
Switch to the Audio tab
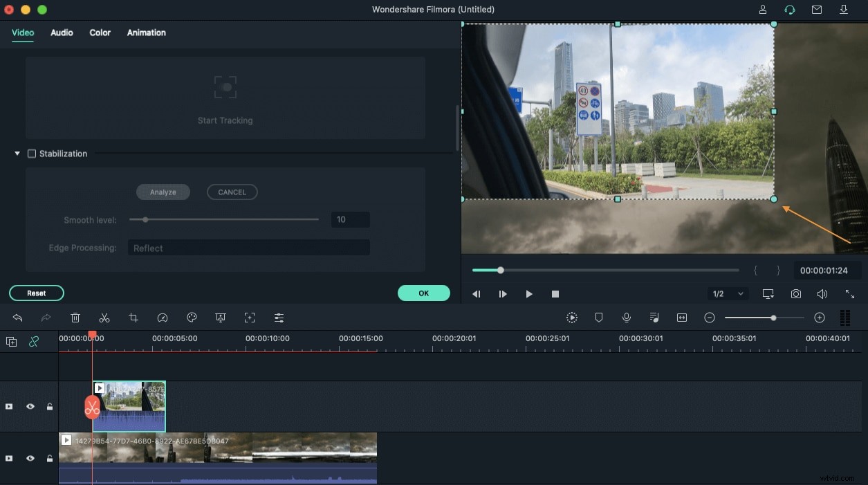coord(62,33)
